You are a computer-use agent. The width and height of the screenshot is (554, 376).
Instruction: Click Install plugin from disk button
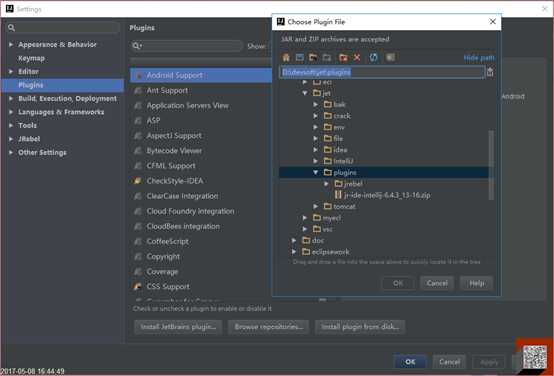click(360, 327)
